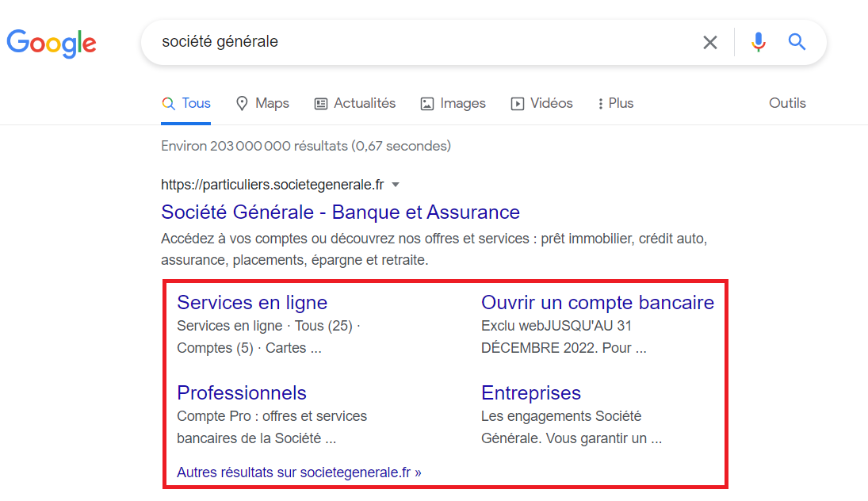
Task: Launch the search with the magnifying glass icon
Action: 797,42
